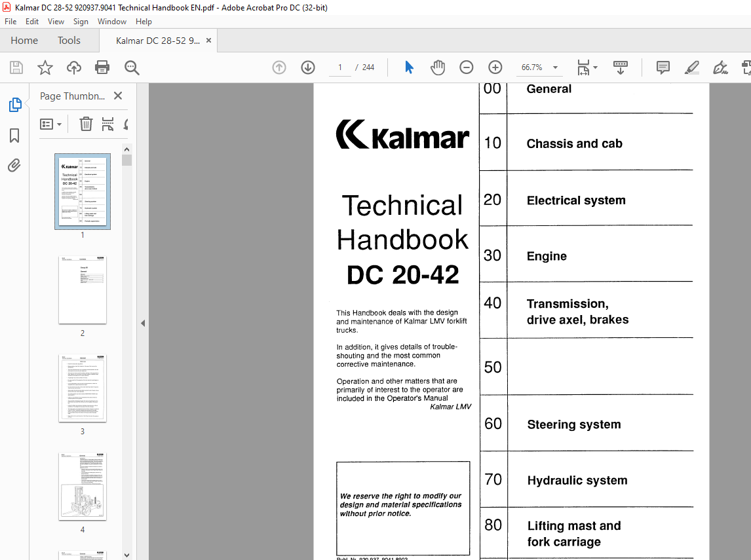Screen dimensions: 751x560
Task: Print the document
Action: pyautogui.click(x=102, y=67)
